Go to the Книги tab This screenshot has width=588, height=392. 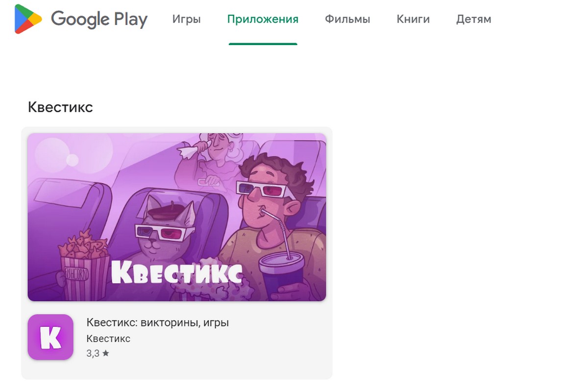tap(413, 20)
